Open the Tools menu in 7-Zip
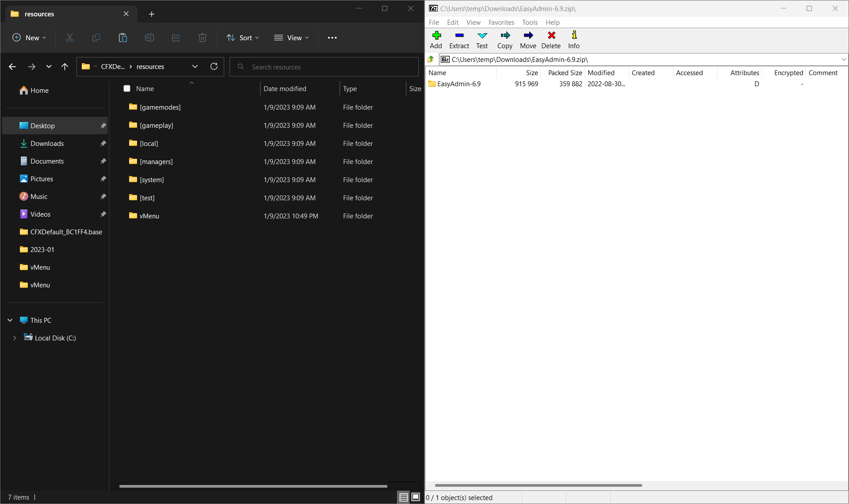Viewport: 849px width, 504px height. [530, 22]
